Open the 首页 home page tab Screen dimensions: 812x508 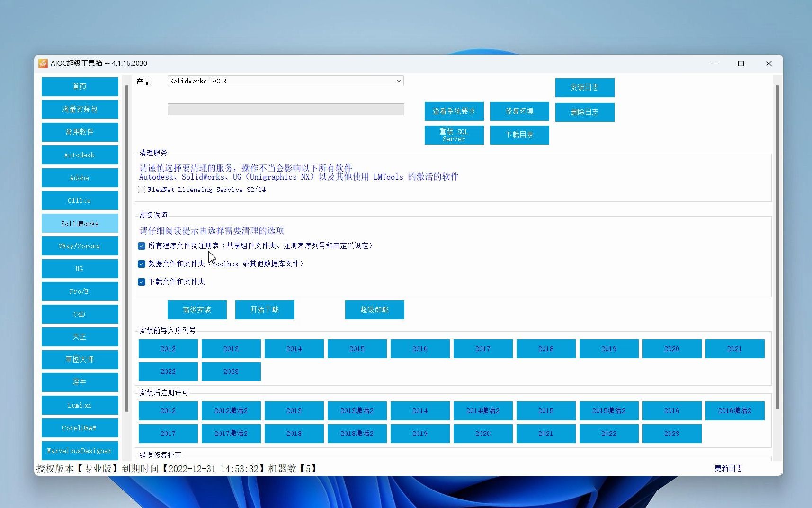80,87
